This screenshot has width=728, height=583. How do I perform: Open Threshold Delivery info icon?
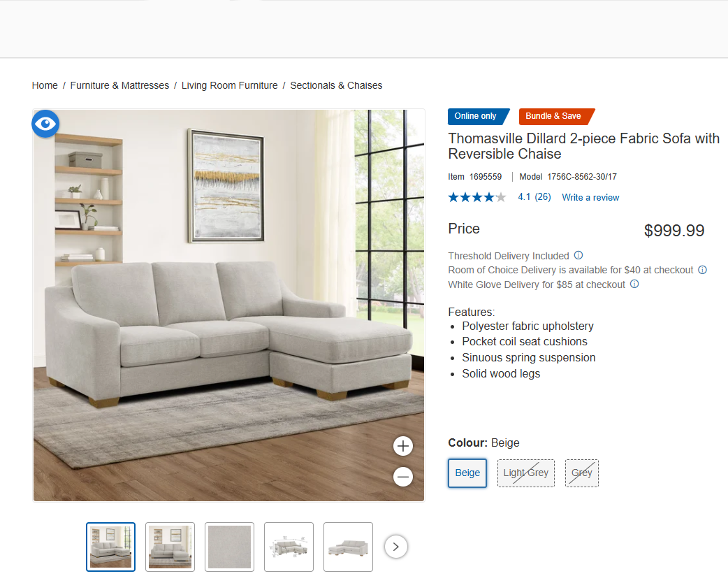(x=578, y=255)
